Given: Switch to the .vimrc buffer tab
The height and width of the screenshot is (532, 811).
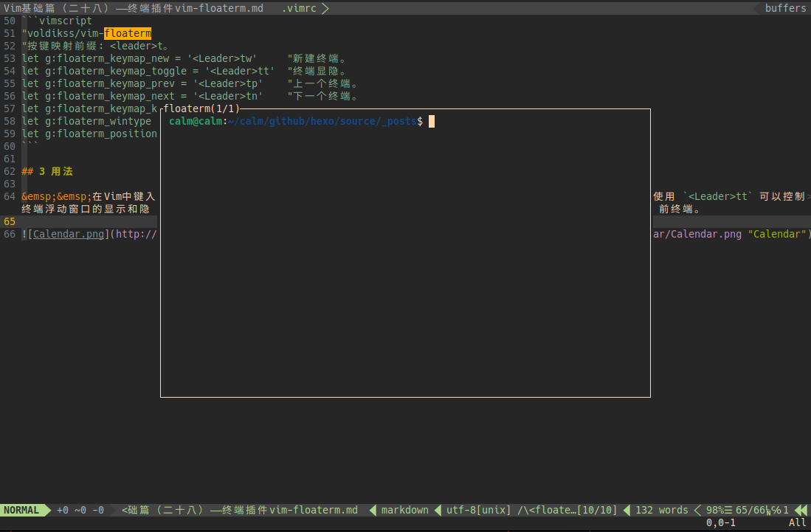Looking at the screenshot, I should click(x=299, y=8).
